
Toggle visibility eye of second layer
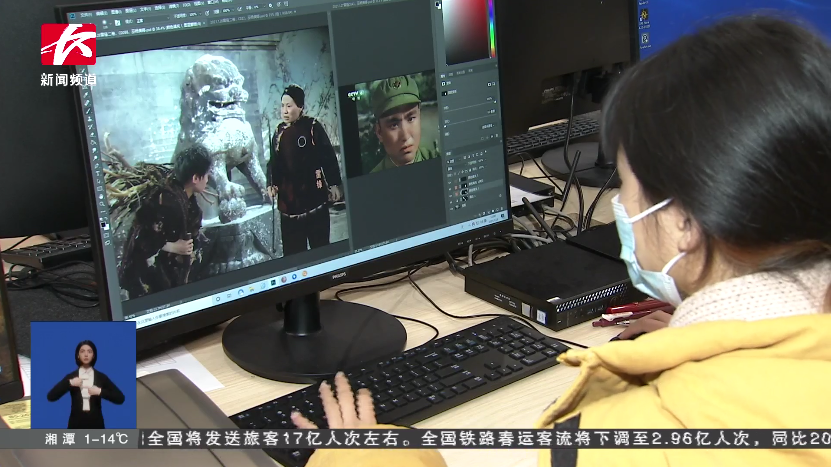tap(451, 182)
